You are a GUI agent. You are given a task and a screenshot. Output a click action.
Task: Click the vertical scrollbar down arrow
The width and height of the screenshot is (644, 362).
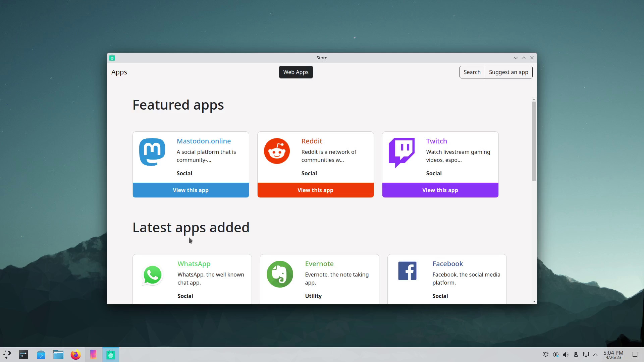click(534, 301)
